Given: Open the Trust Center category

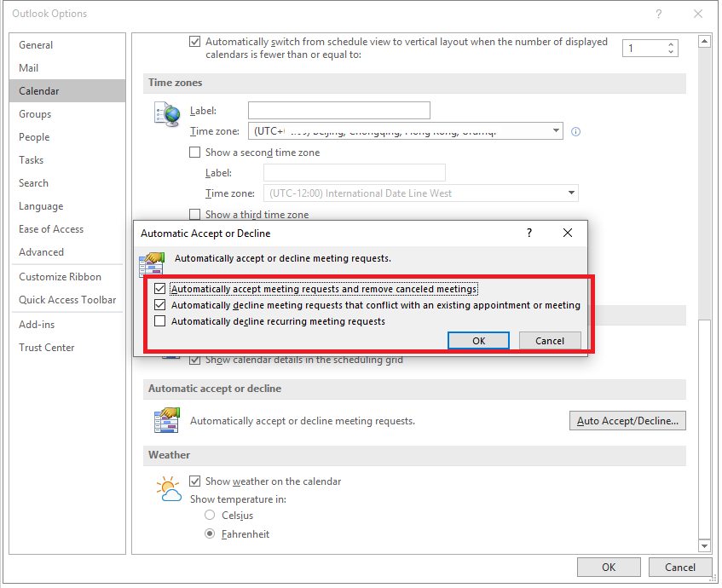Looking at the screenshot, I should coord(67,348).
